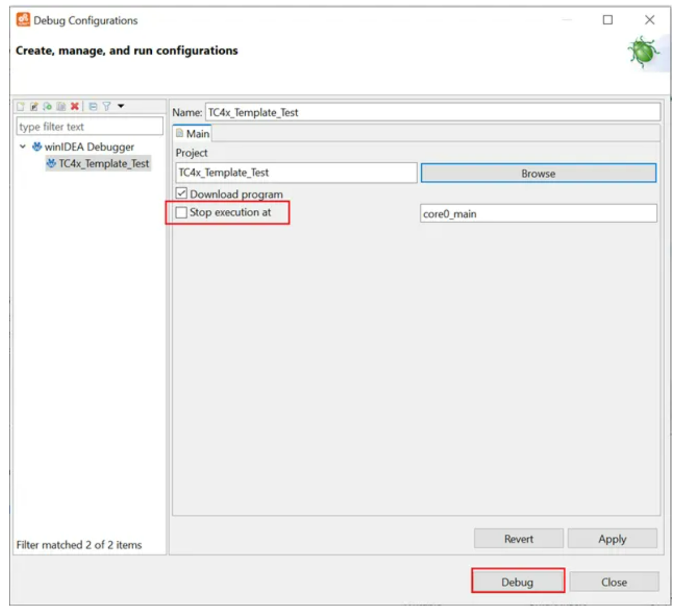
Task: Click the New launch configuration icon
Action: coord(21,107)
